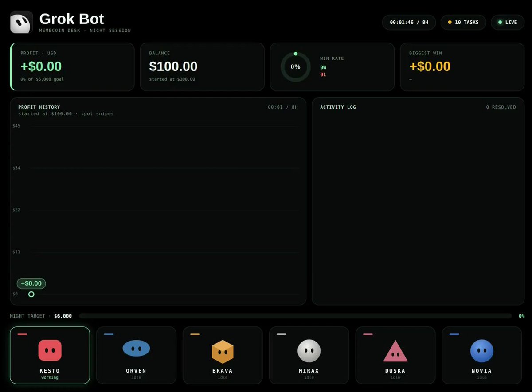
Task: Click the Night Target progress bar
Action: pos(295,316)
